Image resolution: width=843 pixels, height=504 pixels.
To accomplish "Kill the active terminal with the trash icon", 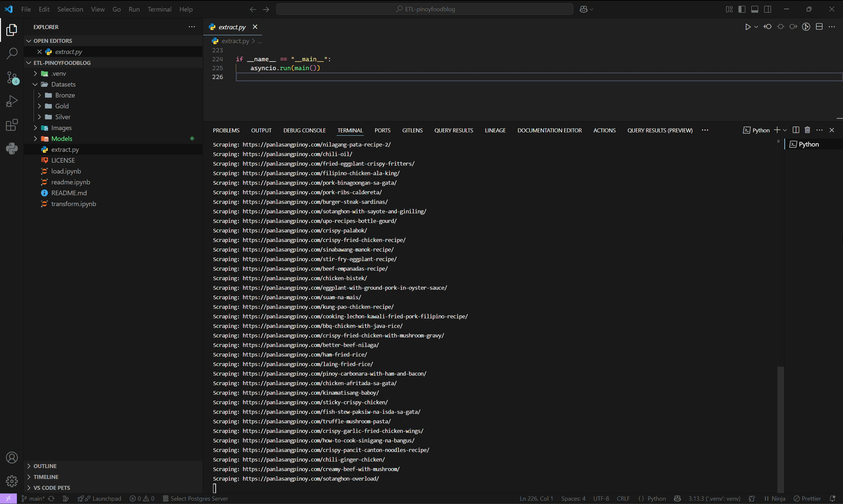I will 807,130.
